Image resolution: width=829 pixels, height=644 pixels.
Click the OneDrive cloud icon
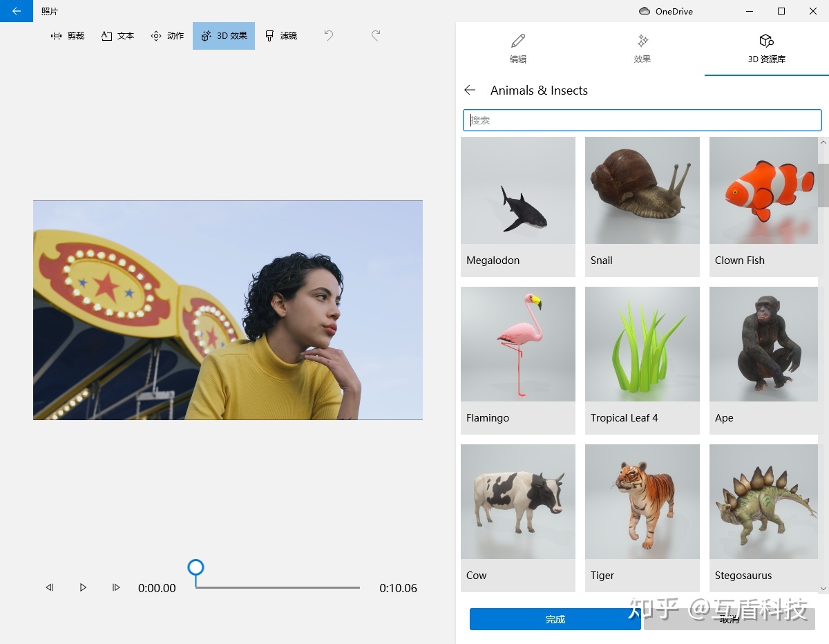coord(645,11)
